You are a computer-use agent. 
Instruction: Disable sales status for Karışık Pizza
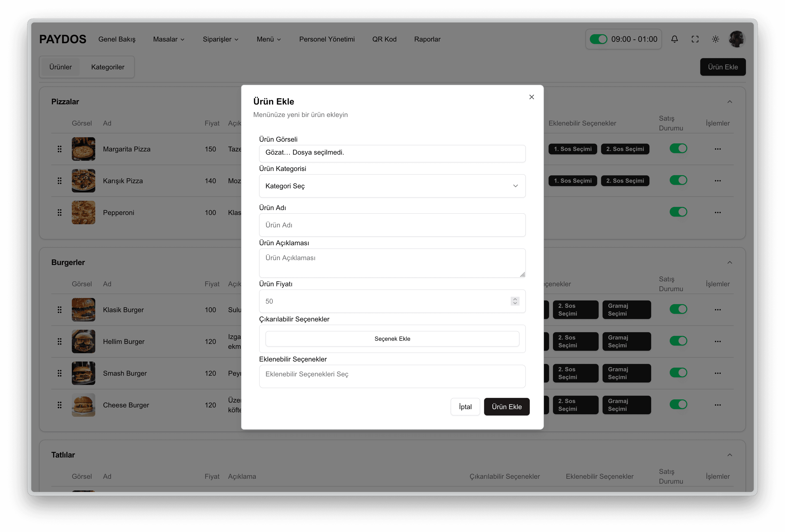pos(678,180)
